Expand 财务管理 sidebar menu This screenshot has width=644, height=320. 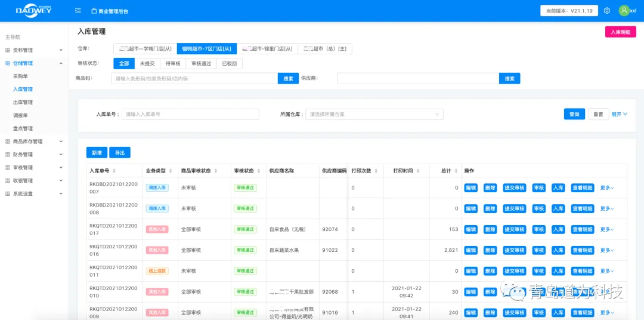point(35,155)
